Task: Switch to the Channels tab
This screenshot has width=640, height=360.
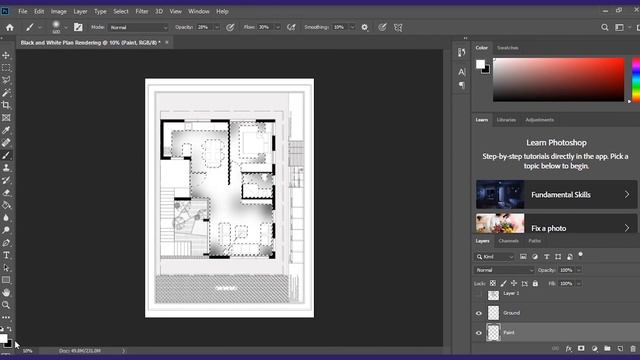Action: tap(509, 241)
